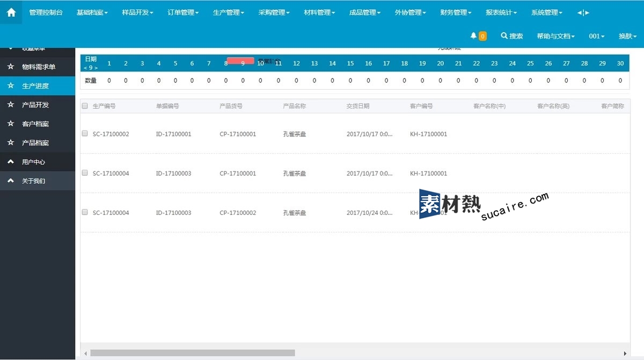The width and height of the screenshot is (644, 360).
Task: Open the 成品管理 dropdown menu
Action: point(365,12)
